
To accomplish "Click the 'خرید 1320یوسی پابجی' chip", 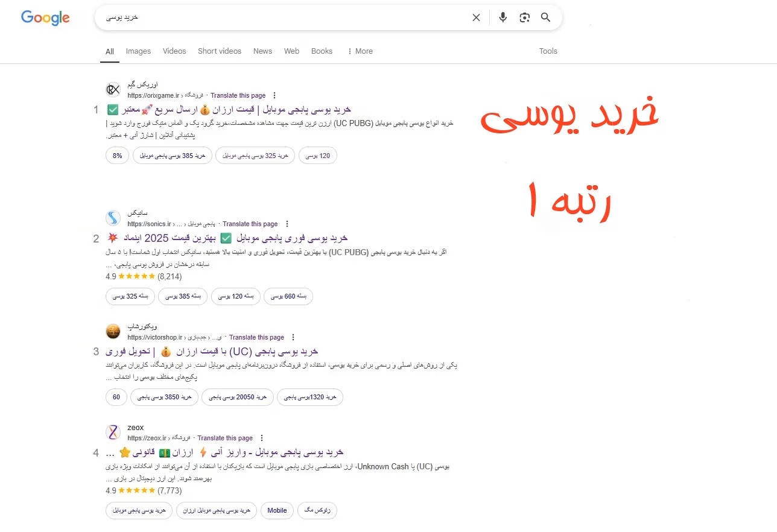I will pos(310,397).
